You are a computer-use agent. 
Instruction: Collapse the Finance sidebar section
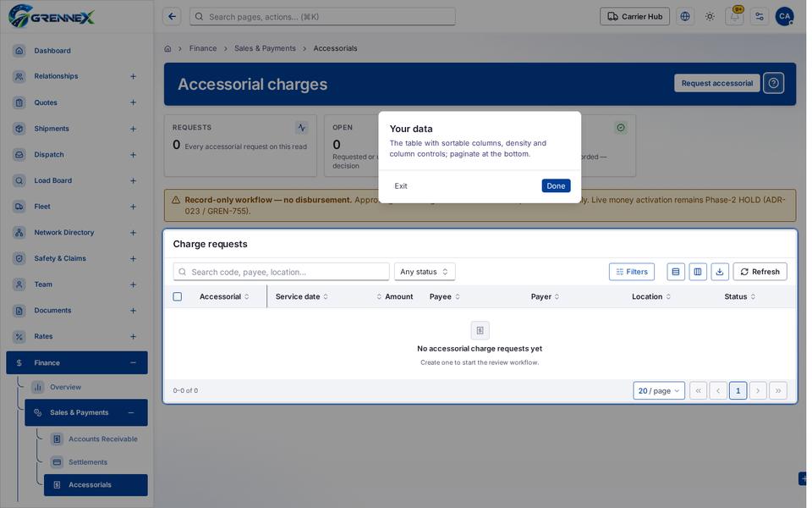click(x=133, y=363)
